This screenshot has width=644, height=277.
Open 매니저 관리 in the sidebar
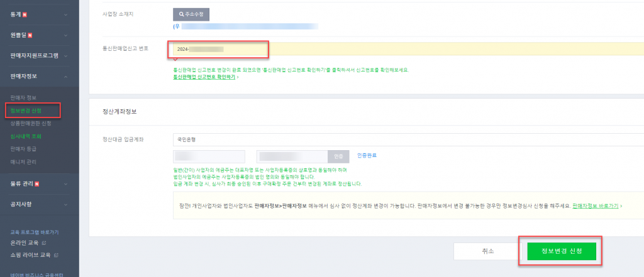pyautogui.click(x=23, y=162)
